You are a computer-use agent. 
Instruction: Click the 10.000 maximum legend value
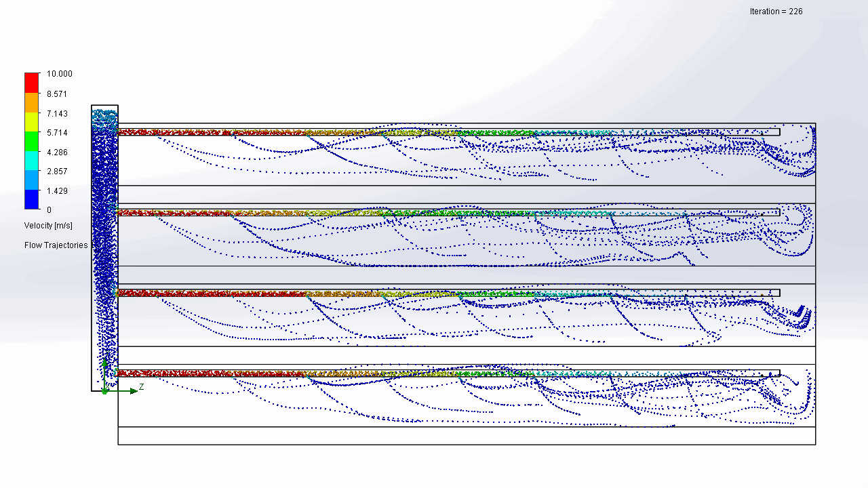[59, 74]
